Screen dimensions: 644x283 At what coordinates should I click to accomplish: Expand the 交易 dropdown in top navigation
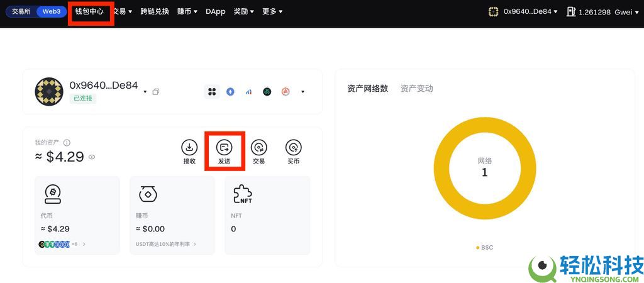click(x=123, y=11)
